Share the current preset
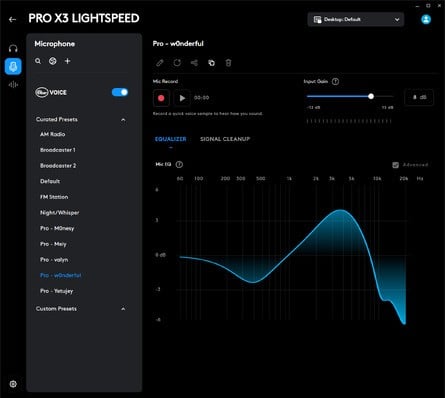Image resolution: width=445 pixels, height=398 pixels. click(194, 63)
